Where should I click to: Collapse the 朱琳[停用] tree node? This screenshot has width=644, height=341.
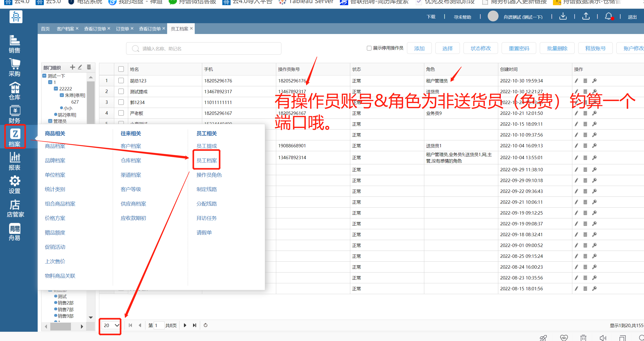tap(62, 95)
